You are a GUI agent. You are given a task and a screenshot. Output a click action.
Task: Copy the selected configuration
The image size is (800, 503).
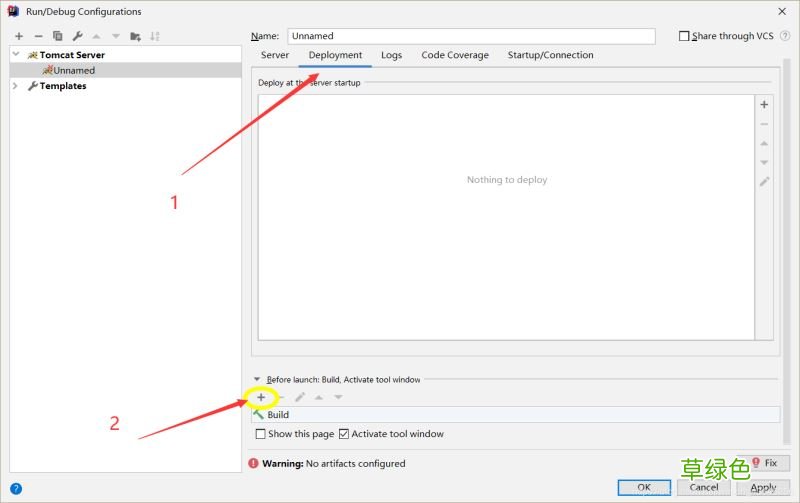58,36
